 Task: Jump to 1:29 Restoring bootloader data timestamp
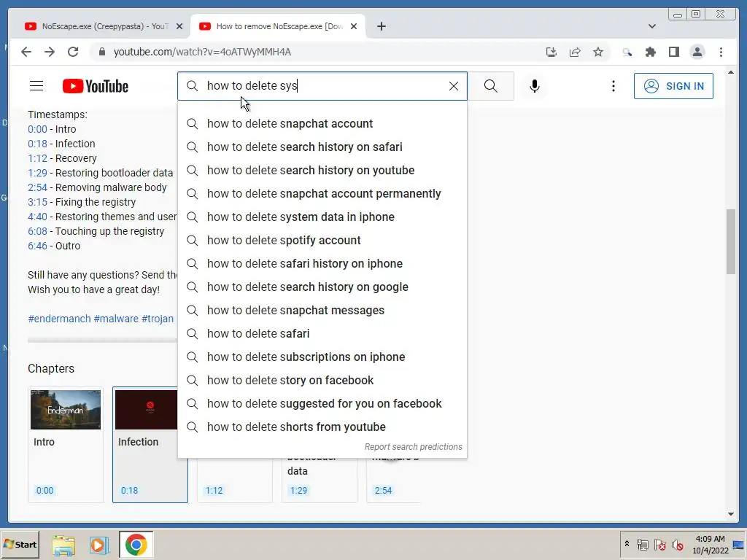tap(37, 173)
